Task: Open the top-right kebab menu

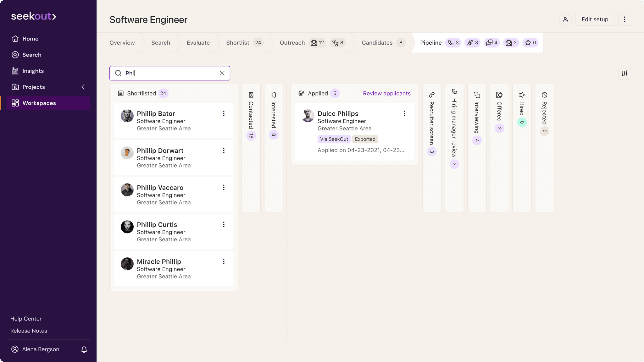Action: pos(625,19)
